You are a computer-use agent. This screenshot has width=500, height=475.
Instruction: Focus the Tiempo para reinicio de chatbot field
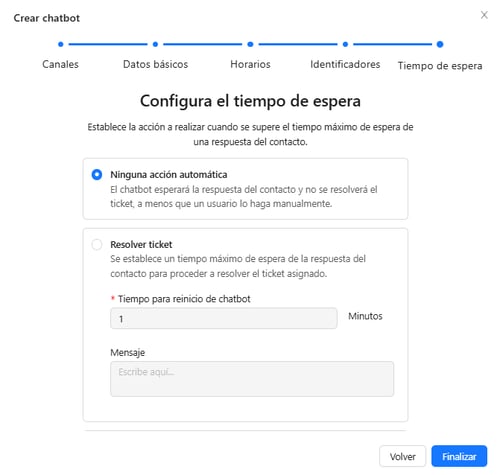(x=224, y=318)
